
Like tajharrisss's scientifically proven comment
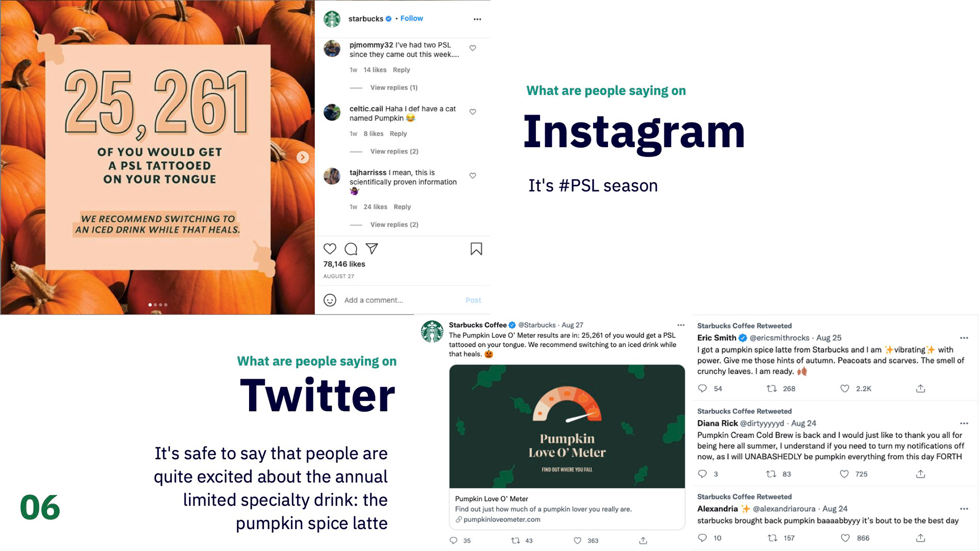[473, 176]
